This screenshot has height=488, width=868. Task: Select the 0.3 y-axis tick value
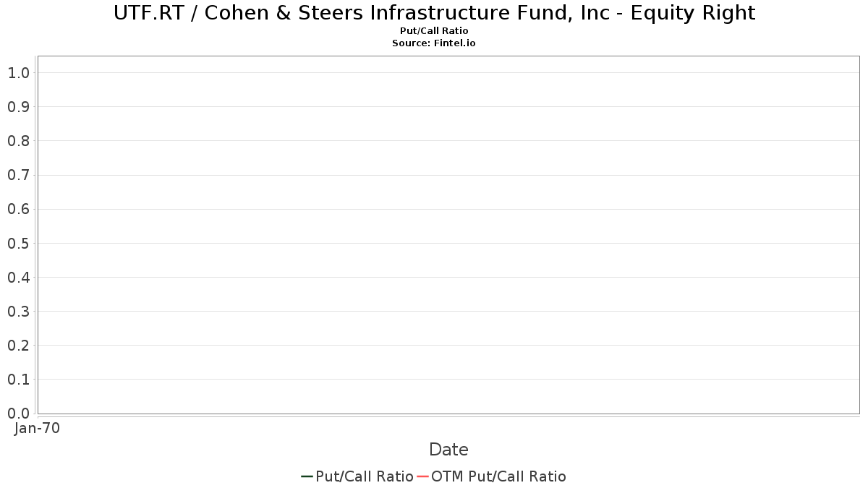(18, 312)
